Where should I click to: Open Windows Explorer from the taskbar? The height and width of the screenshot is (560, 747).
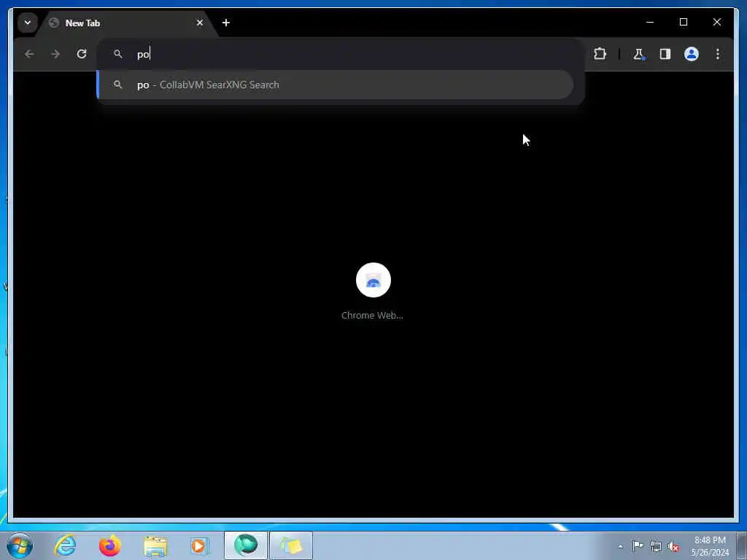(x=155, y=545)
